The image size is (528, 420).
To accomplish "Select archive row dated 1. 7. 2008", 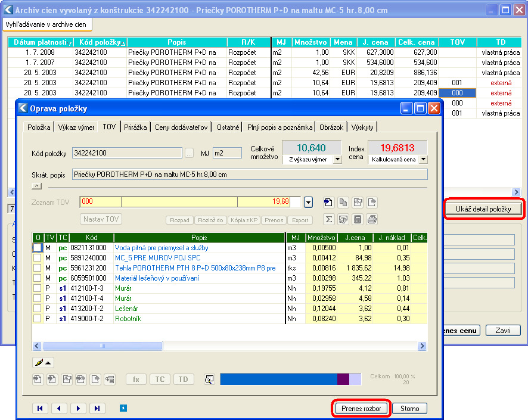I will click(x=265, y=52).
